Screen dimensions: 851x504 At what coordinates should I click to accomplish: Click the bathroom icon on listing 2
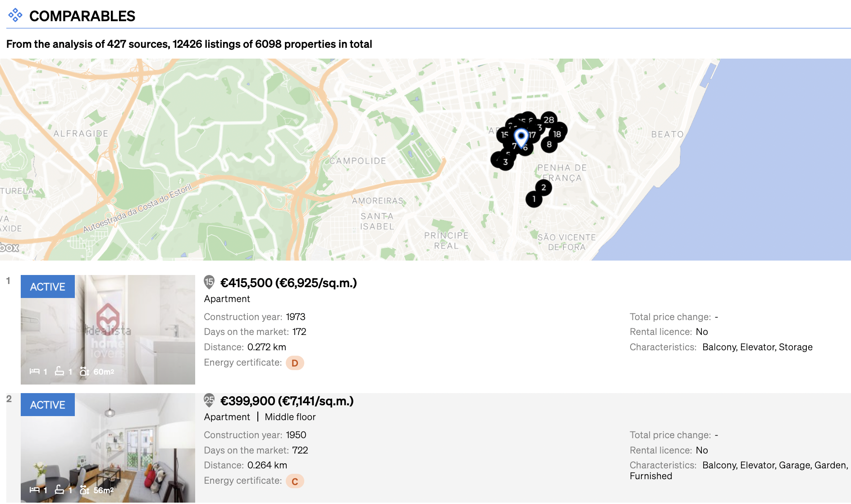(x=59, y=490)
